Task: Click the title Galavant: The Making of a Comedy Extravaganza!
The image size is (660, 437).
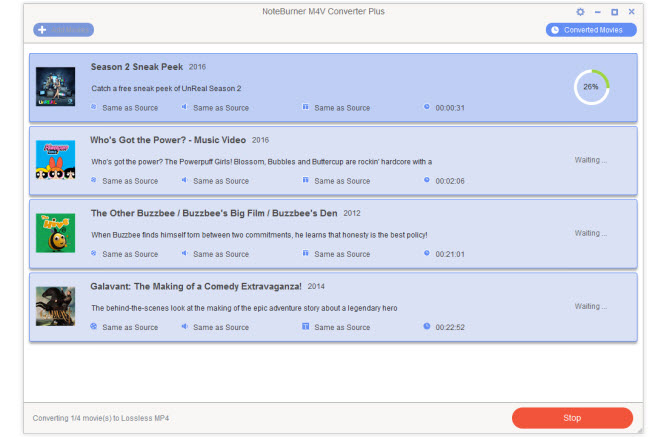Action: tap(196, 287)
